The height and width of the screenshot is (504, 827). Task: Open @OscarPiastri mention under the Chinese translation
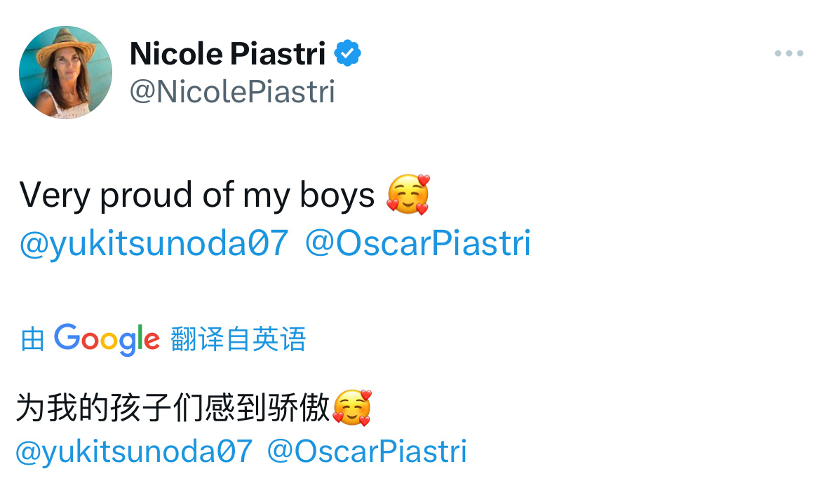coord(367,452)
